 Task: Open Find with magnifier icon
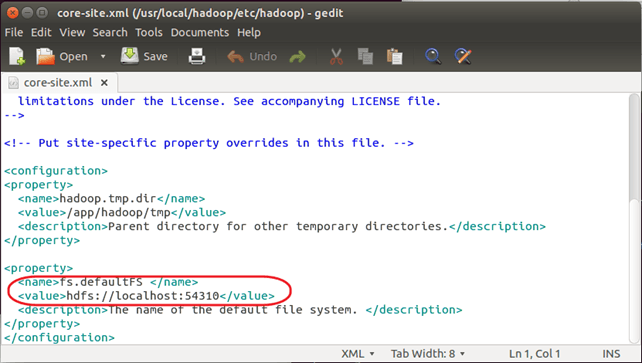[433, 56]
